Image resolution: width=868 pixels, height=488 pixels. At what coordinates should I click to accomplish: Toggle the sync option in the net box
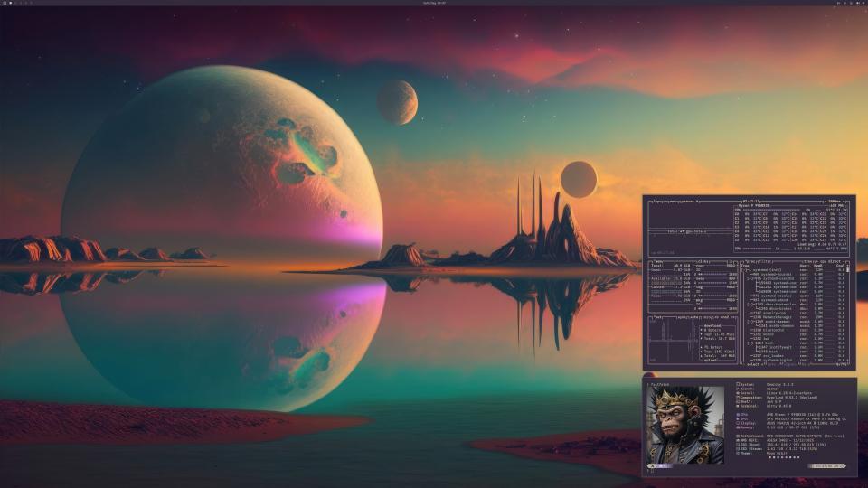coord(682,317)
